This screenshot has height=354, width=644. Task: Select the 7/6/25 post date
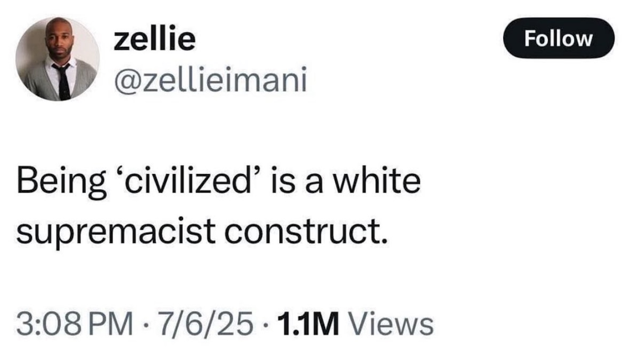(x=206, y=323)
